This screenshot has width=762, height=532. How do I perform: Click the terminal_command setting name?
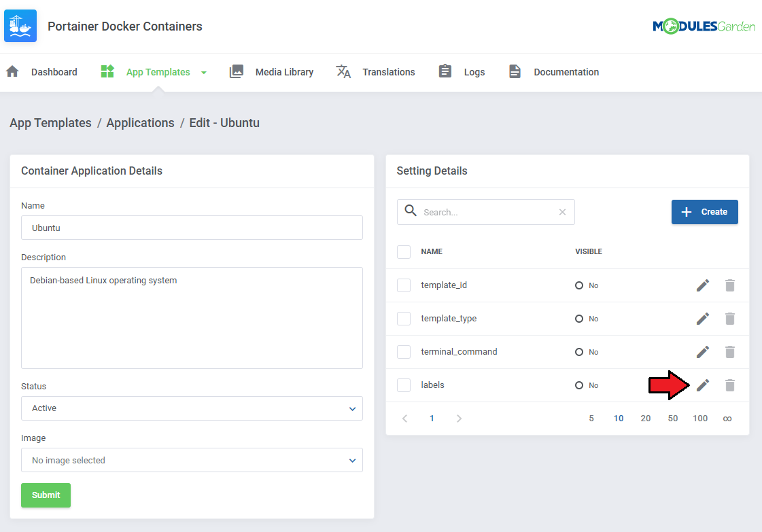[x=459, y=352]
